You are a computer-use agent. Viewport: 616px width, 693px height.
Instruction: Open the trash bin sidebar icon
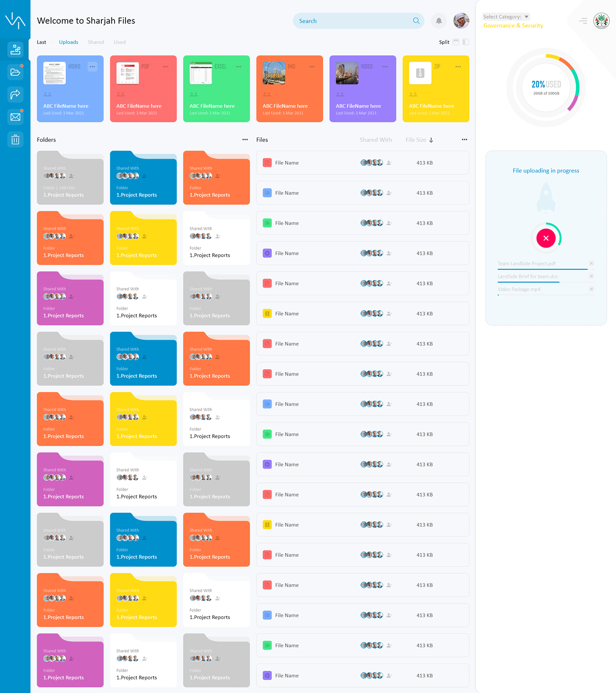[x=15, y=140]
